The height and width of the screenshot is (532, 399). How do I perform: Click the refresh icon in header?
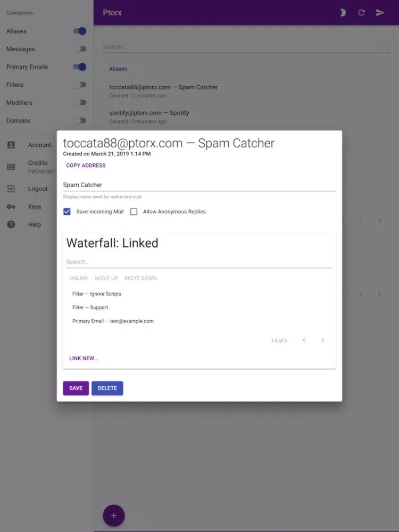pos(361,13)
